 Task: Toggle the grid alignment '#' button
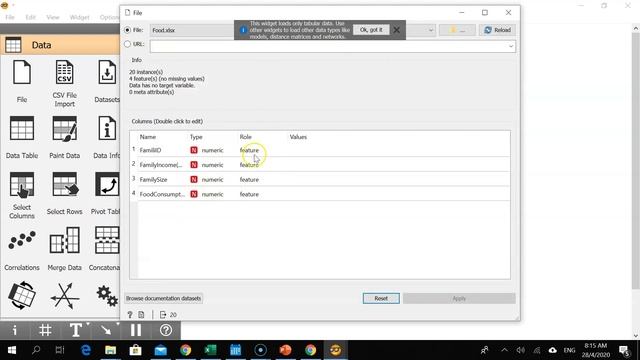45,330
